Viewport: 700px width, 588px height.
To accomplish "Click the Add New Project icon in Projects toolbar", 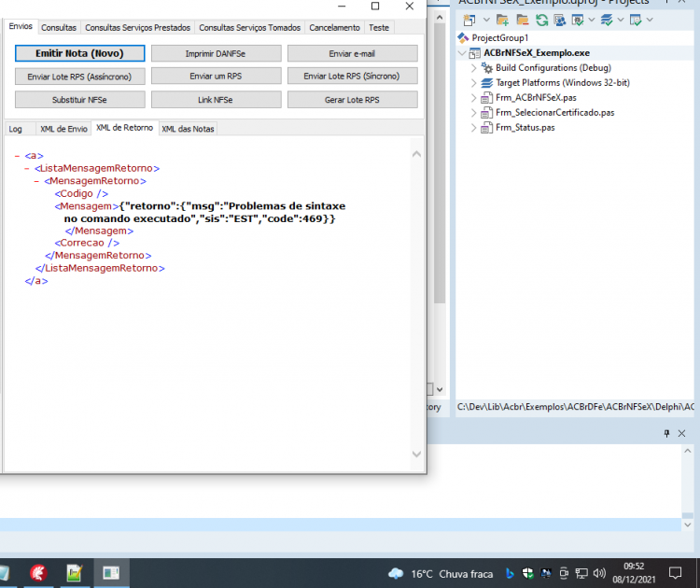I will (469, 21).
